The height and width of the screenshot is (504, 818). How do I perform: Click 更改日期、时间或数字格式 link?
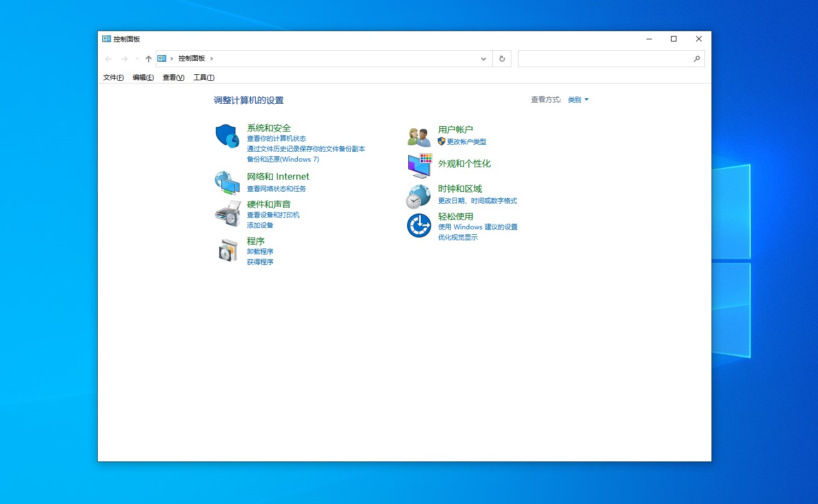[478, 201]
